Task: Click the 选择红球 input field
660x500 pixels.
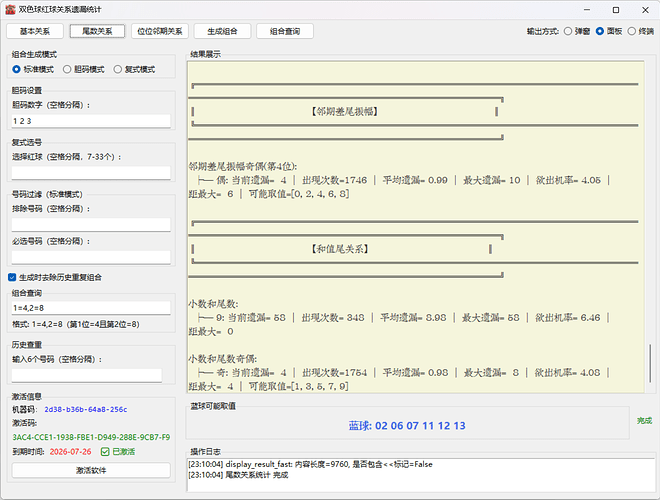Action: (91, 173)
